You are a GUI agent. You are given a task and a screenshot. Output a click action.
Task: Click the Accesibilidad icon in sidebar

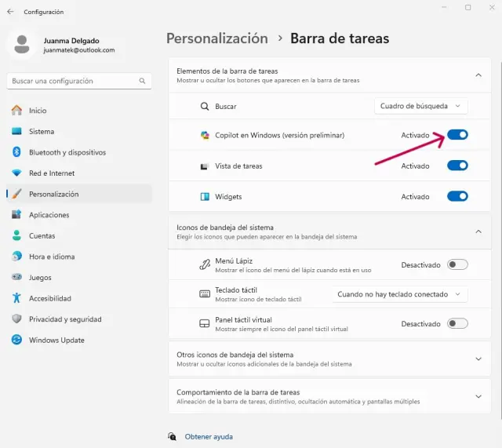[x=16, y=298]
